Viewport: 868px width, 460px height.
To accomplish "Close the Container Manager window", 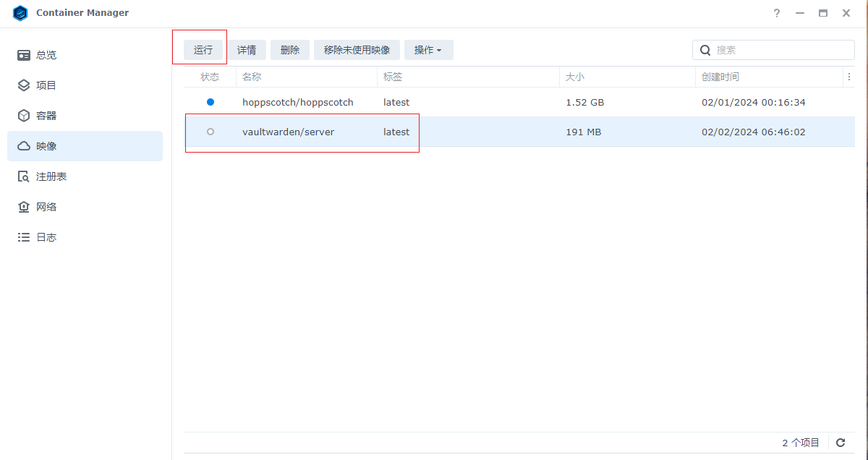I will click(846, 13).
